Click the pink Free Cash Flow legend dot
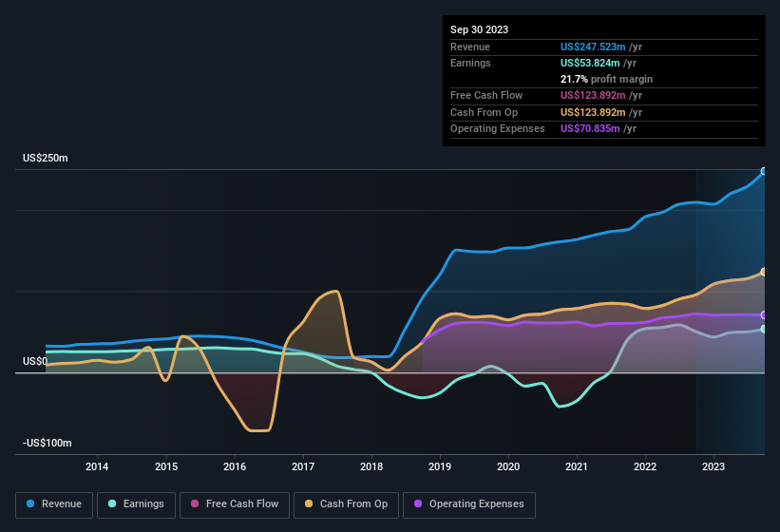The height and width of the screenshot is (532, 780). point(194,503)
